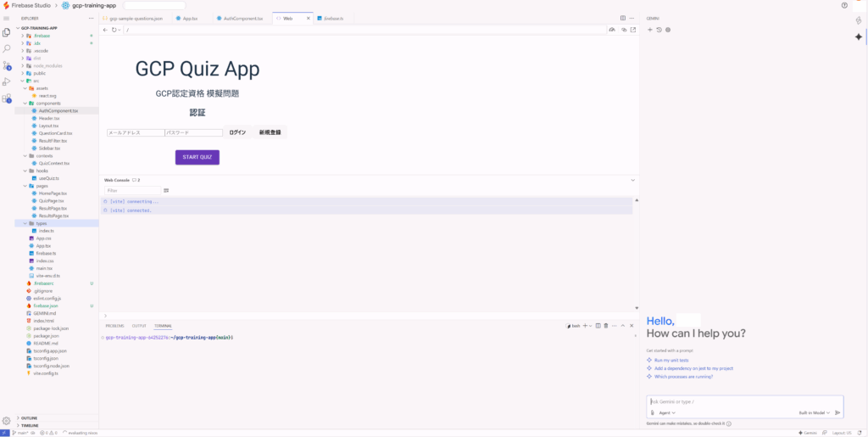
Task: Open the Agent mode dropdown
Action: tap(667, 412)
